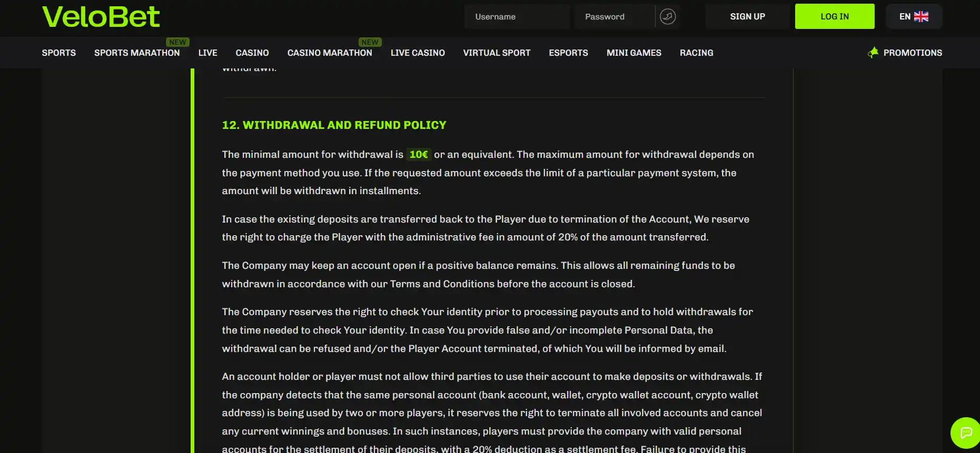Viewport: 980px width, 453px height.
Task: Open the SPORTS menu item
Action: 59,53
